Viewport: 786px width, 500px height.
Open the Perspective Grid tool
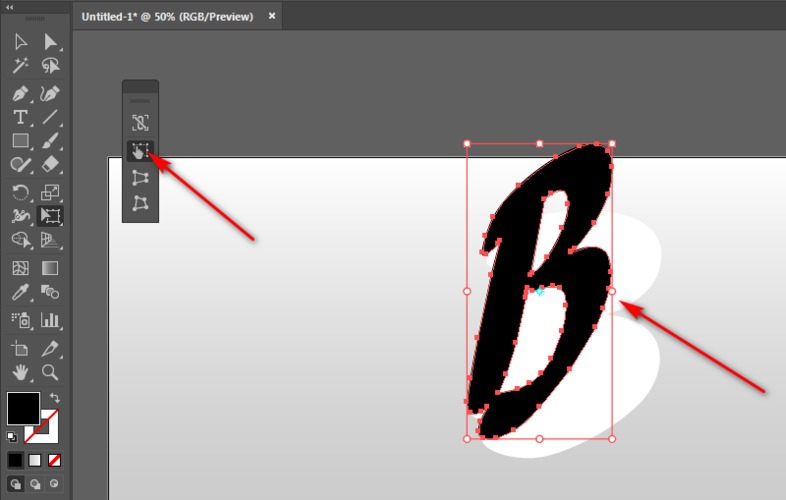pos(50,240)
